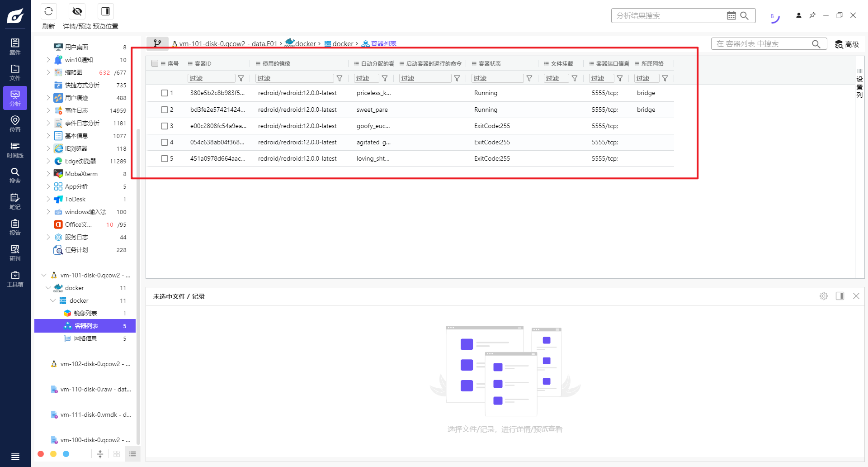The height and width of the screenshot is (467, 868).
Task: Open the preview panel settings gear
Action: coord(824,296)
